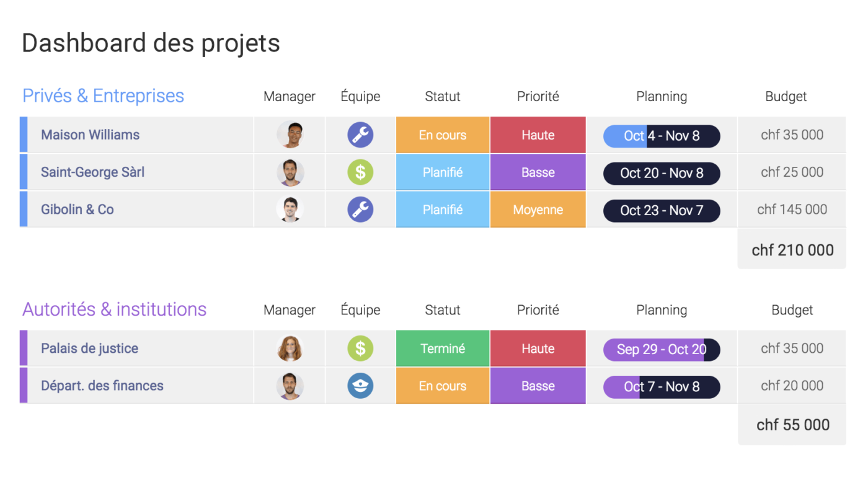Click the budget total 'chf 210 000'
This screenshot has width=868, height=480.
(792, 249)
